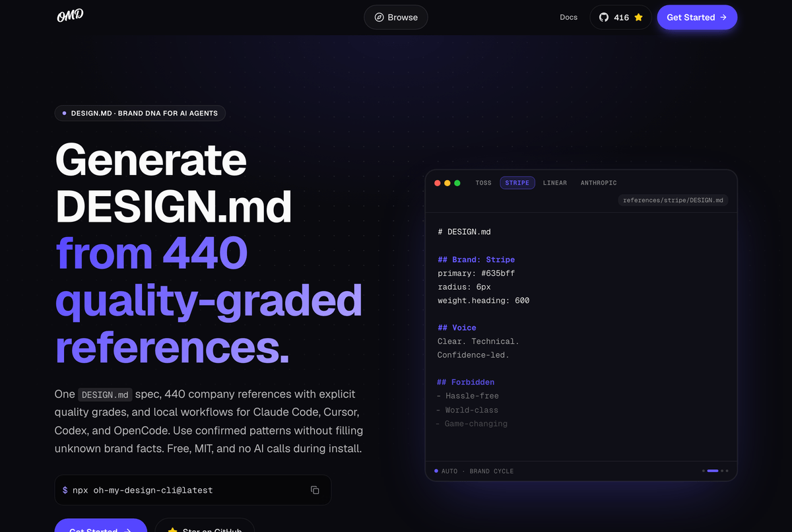Click the active carousel indicator bar
The image size is (792, 532).
pyautogui.click(x=713, y=471)
